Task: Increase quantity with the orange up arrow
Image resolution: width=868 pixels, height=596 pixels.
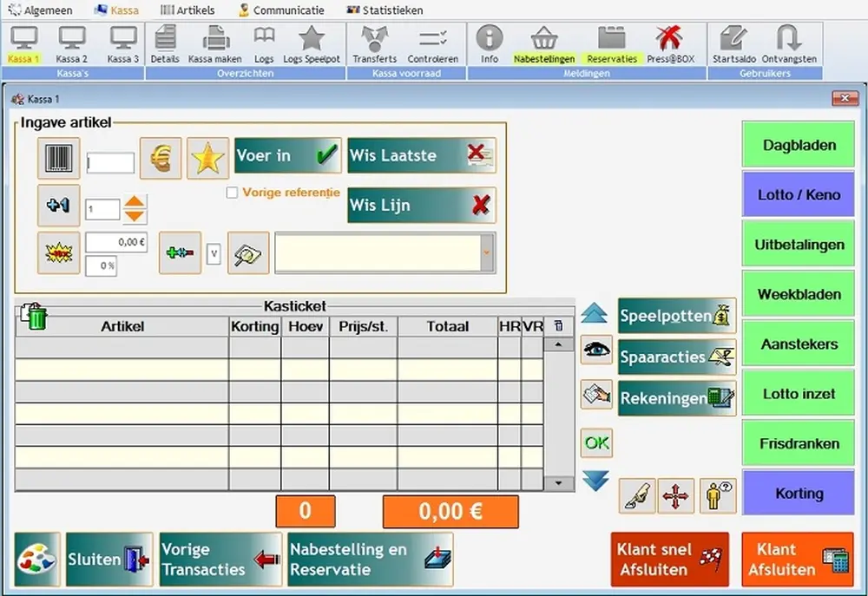Action: pos(135,202)
